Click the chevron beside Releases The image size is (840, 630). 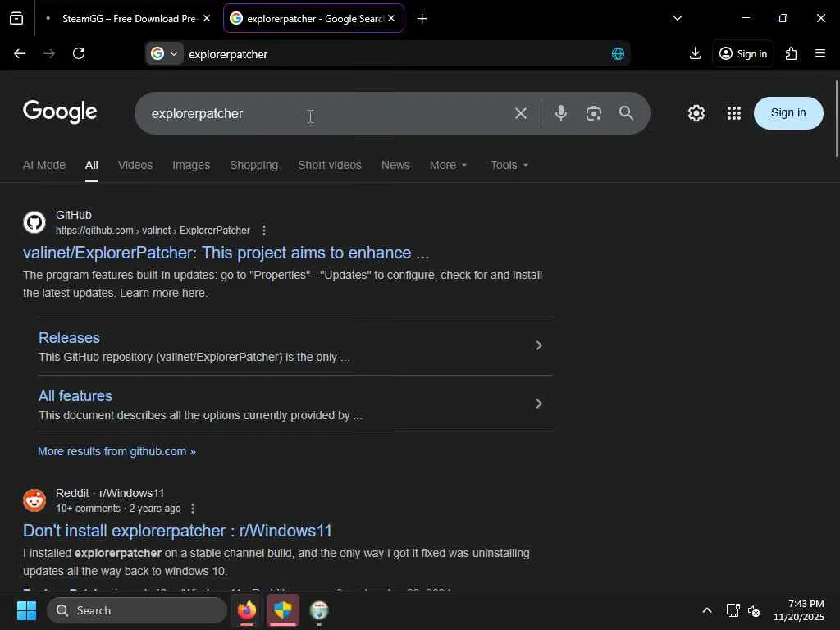coord(539,345)
